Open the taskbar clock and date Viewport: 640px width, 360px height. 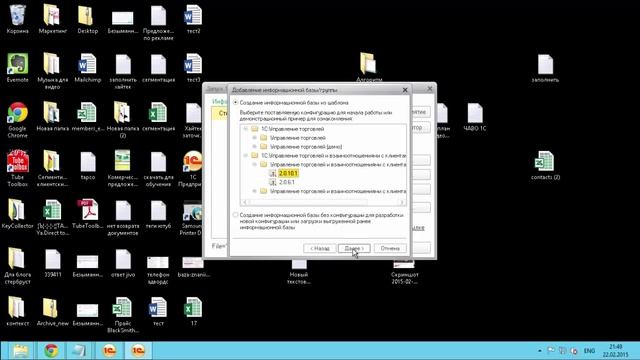616,351
